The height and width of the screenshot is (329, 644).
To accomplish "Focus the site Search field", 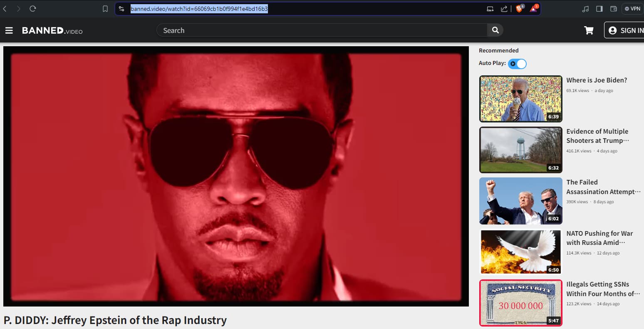I will click(x=322, y=30).
